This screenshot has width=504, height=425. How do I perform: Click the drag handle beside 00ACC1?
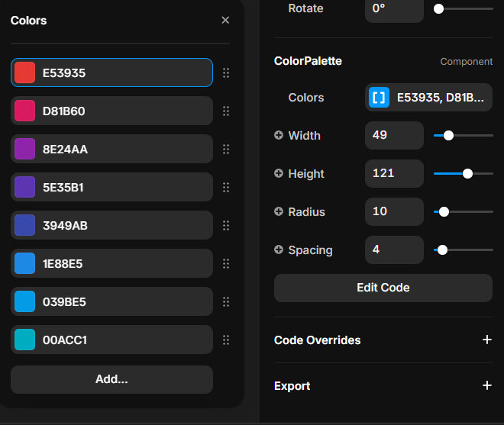point(225,340)
